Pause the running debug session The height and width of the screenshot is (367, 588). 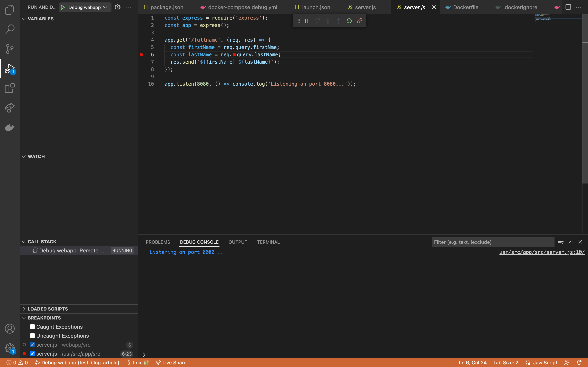[306, 21]
